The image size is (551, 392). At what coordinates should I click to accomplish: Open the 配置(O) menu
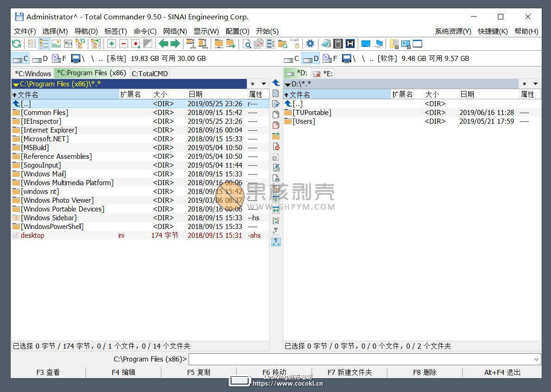[x=238, y=31]
